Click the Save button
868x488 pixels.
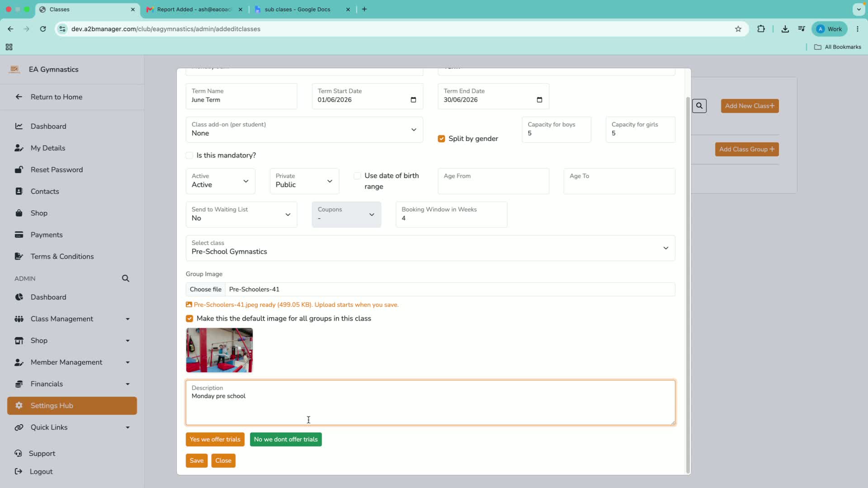pos(197,461)
